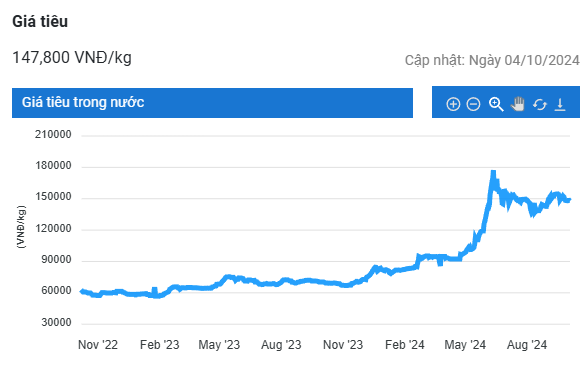Activate the hand panning tool
The width and height of the screenshot is (587, 366).
click(x=518, y=104)
